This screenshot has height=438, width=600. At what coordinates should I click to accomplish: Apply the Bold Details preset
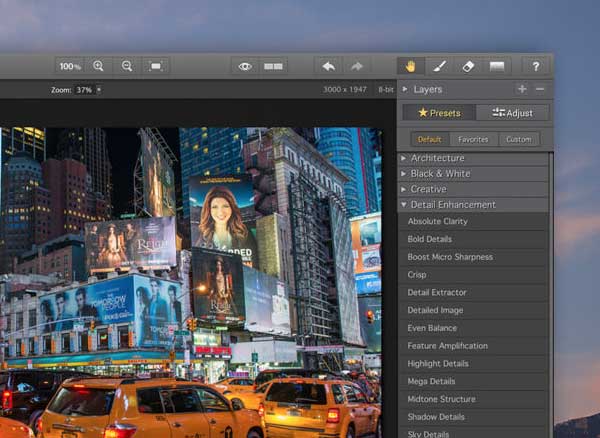pos(473,239)
